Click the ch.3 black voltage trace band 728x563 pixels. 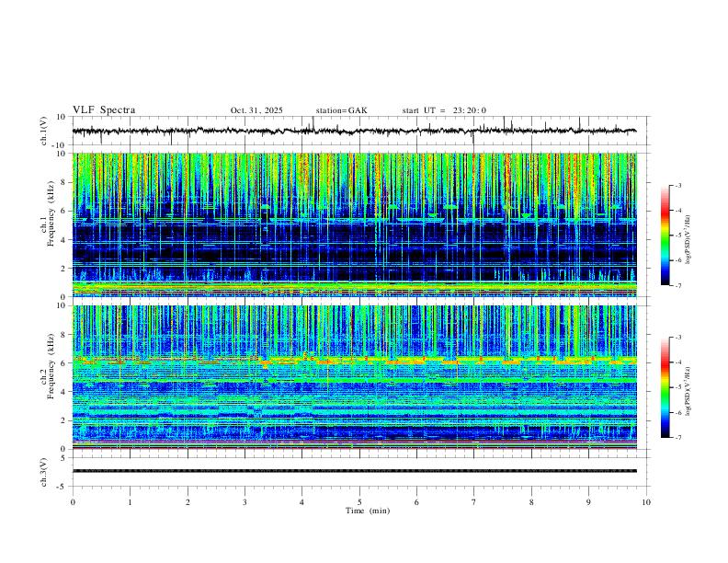[354, 471]
